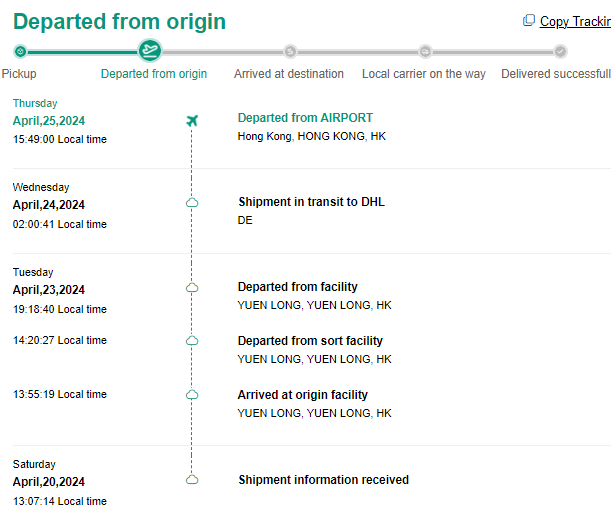
Task: Click the green airplane icon on timeline
Action: pyautogui.click(x=192, y=121)
